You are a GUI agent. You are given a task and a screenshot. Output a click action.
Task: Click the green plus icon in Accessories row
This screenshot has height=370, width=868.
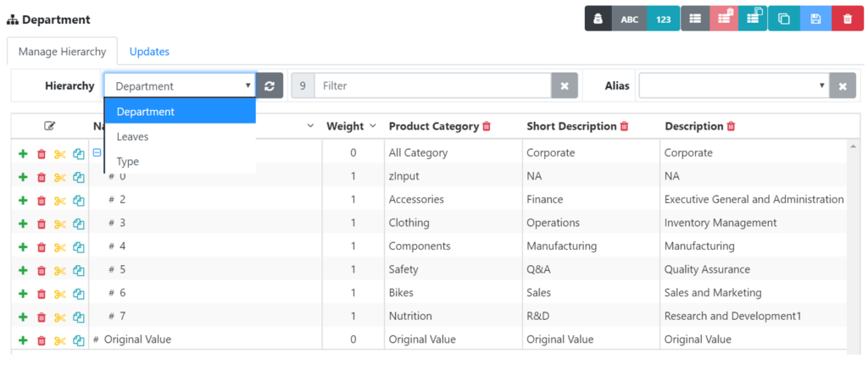click(23, 200)
